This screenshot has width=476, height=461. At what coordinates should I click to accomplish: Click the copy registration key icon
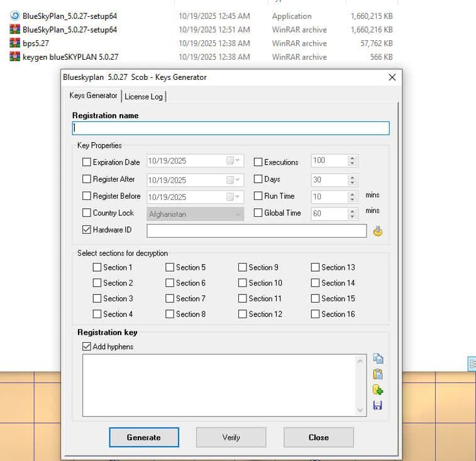[x=378, y=359]
